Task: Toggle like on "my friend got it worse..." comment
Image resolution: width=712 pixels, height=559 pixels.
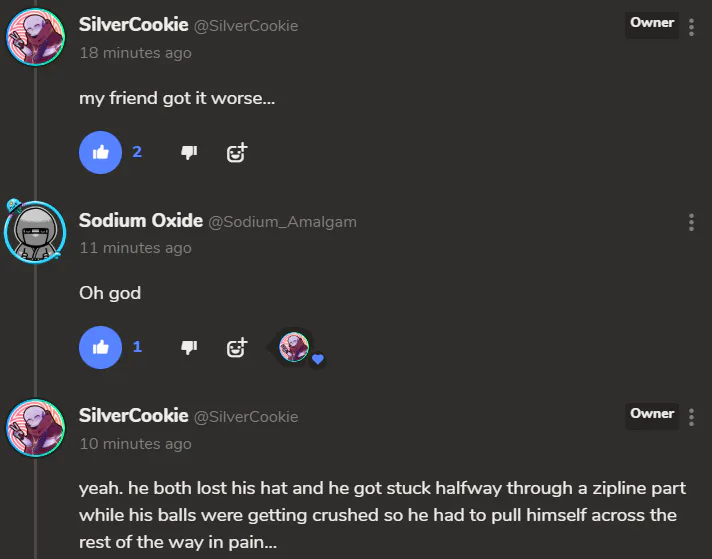Action: (100, 153)
